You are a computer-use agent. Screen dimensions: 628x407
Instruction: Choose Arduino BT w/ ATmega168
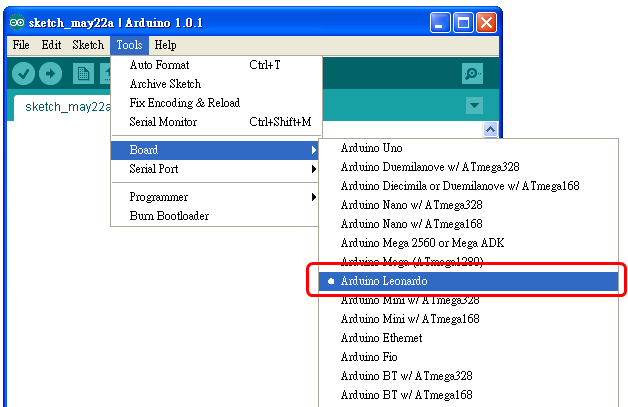coord(469,395)
